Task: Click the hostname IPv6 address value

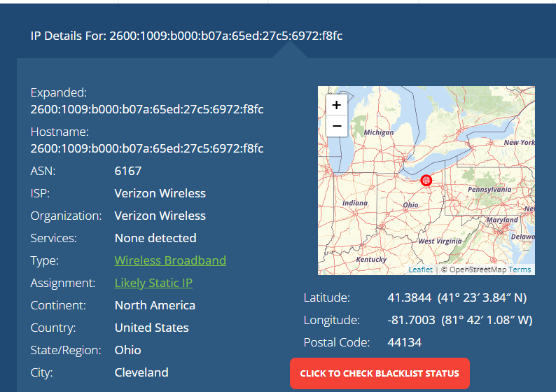Action: (x=147, y=148)
